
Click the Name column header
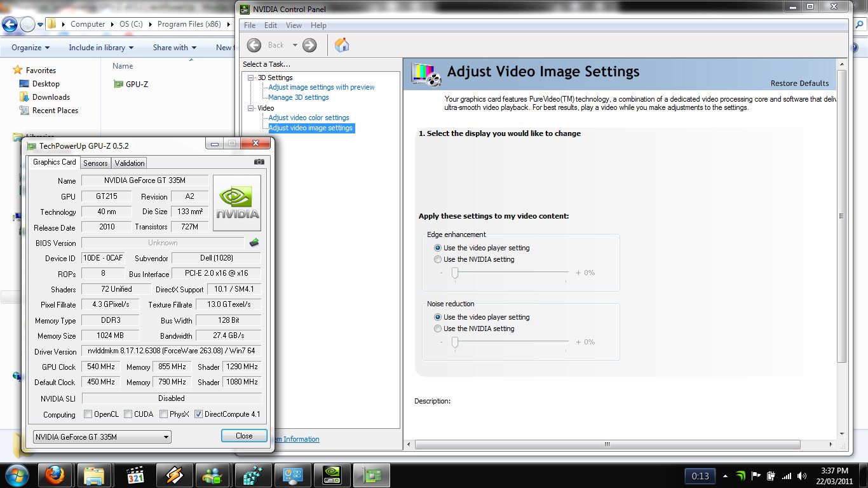point(123,66)
